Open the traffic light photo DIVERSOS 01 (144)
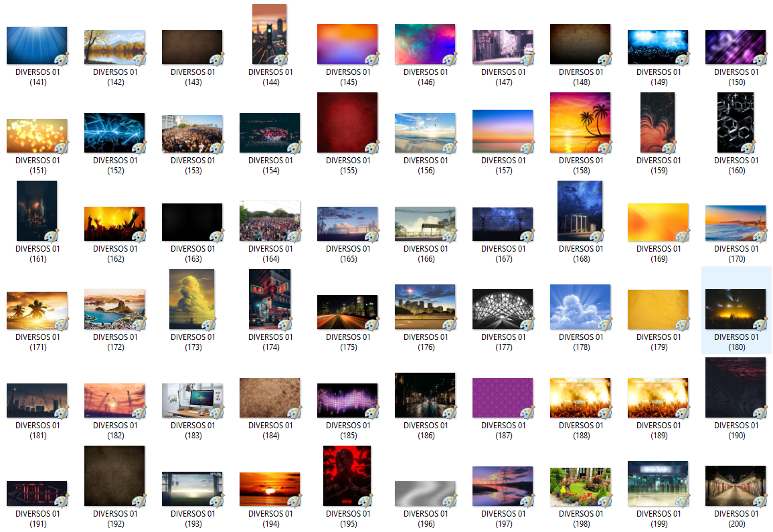 click(x=269, y=34)
